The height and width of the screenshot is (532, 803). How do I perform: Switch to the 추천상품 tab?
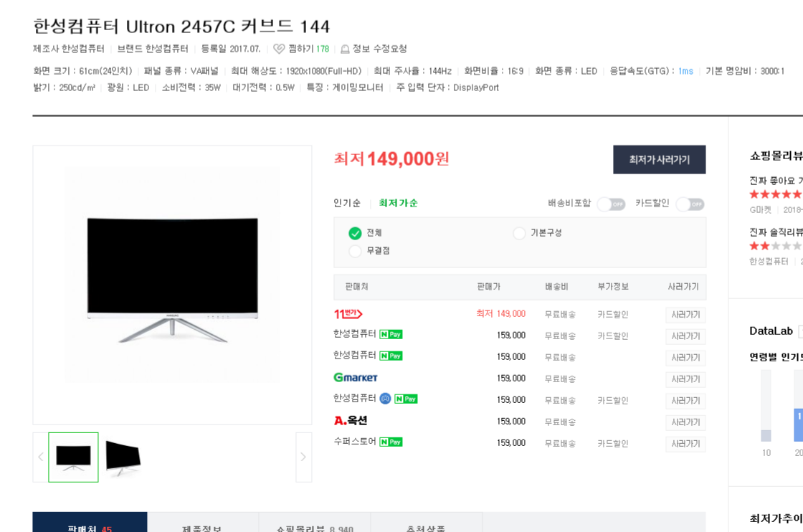point(426,522)
